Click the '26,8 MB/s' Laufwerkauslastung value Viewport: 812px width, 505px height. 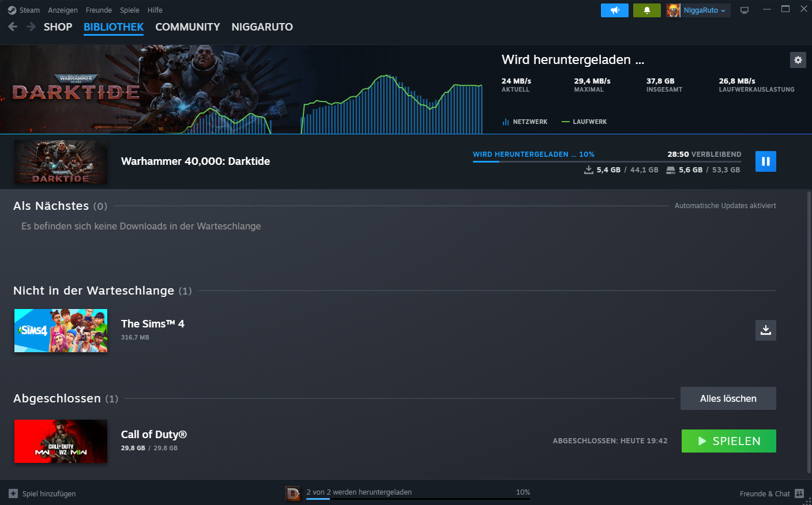click(737, 81)
